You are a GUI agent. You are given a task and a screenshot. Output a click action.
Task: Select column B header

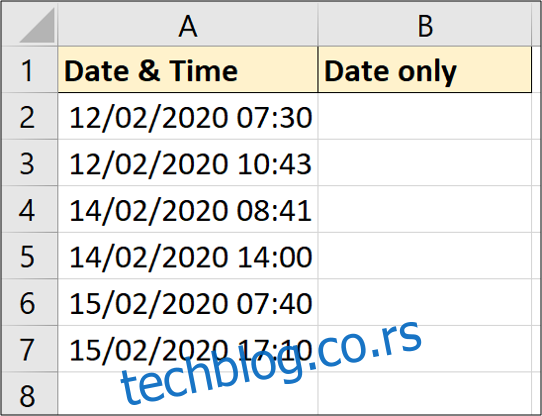[x=424, y=24]
